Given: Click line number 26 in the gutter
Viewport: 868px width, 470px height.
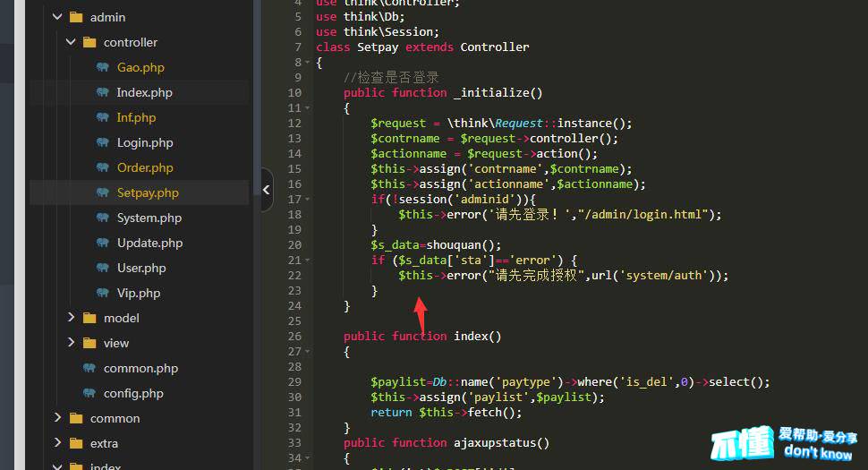Looking at the screenshot, I should click(x=295, y=336).
